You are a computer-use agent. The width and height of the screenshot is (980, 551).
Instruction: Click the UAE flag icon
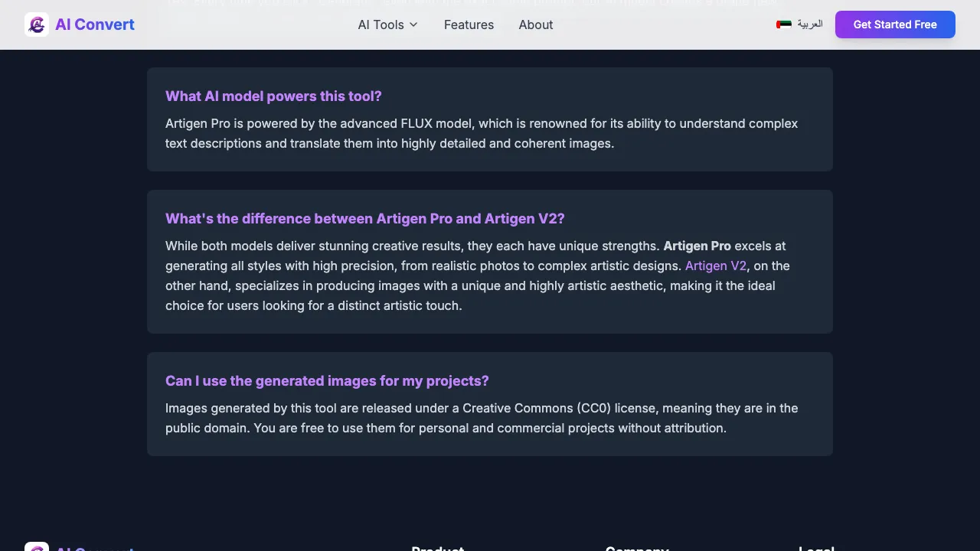(784, 24)
